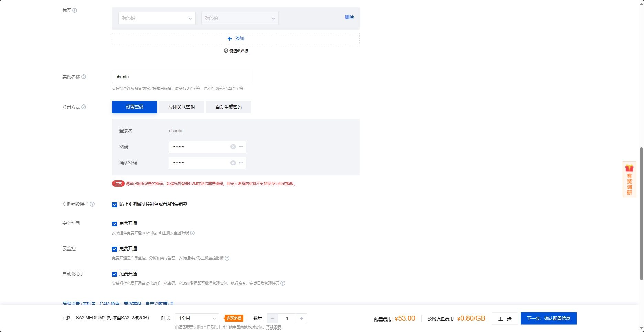644x332 pixels.
Task: Clear the 确认密码 field with the X icon
Action: 233,163
